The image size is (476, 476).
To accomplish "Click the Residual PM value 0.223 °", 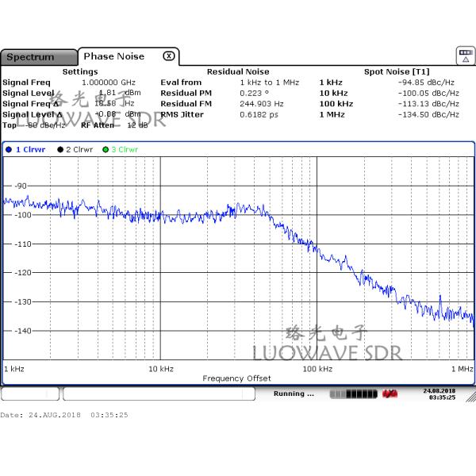I will point(255,93).
